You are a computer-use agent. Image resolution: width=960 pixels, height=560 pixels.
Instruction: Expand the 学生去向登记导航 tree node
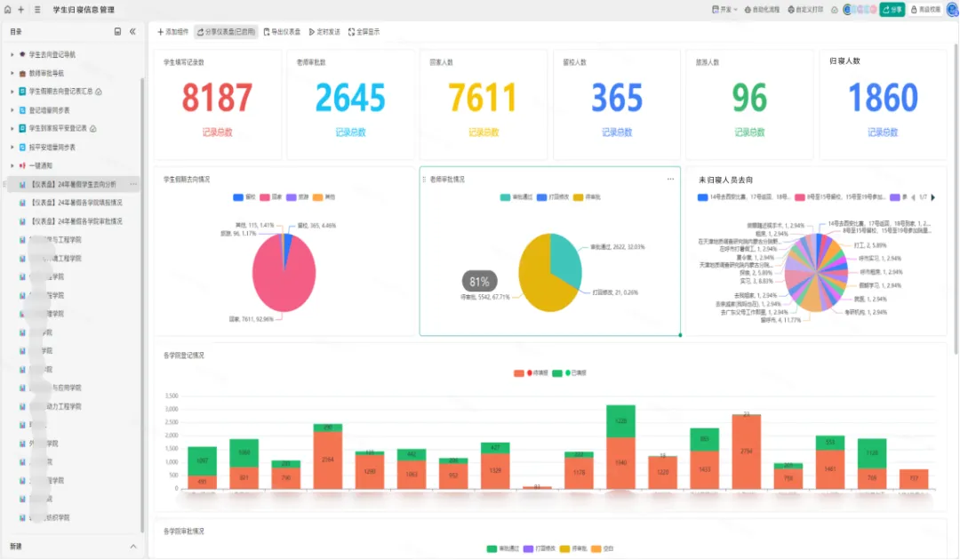pos(12,54)
